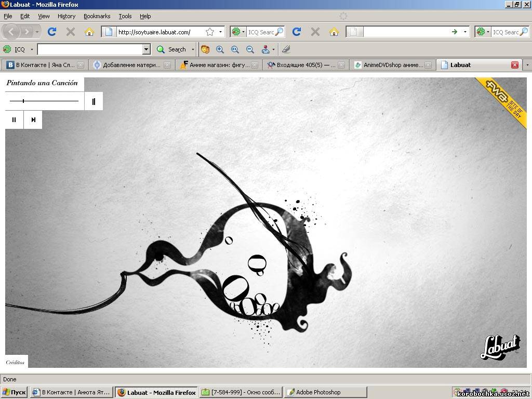Click the second gray stop X icon

315,32
